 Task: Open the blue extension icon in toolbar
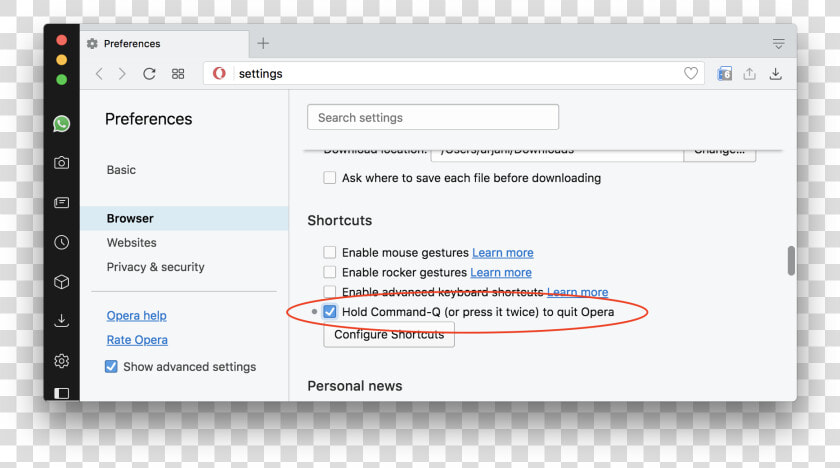(x=724, y=73)
